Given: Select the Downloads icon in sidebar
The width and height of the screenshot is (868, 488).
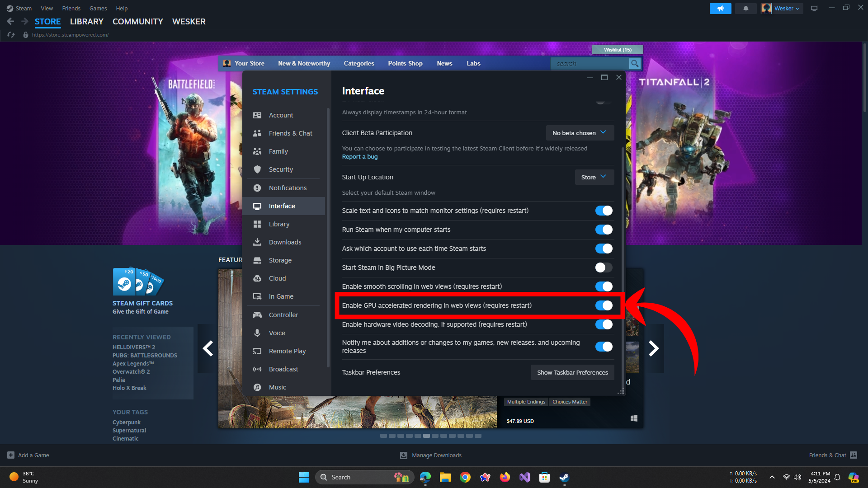Looking at the screenshot, I should tap(257, 242).
